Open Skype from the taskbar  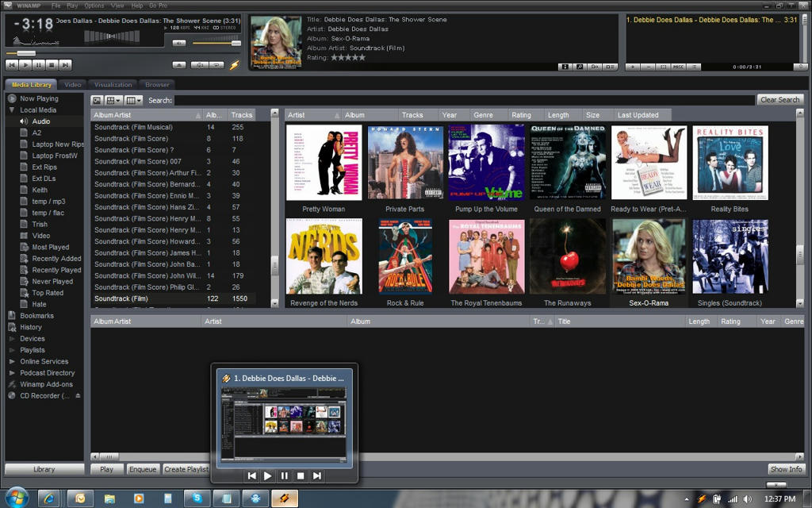tap(197, 498)
